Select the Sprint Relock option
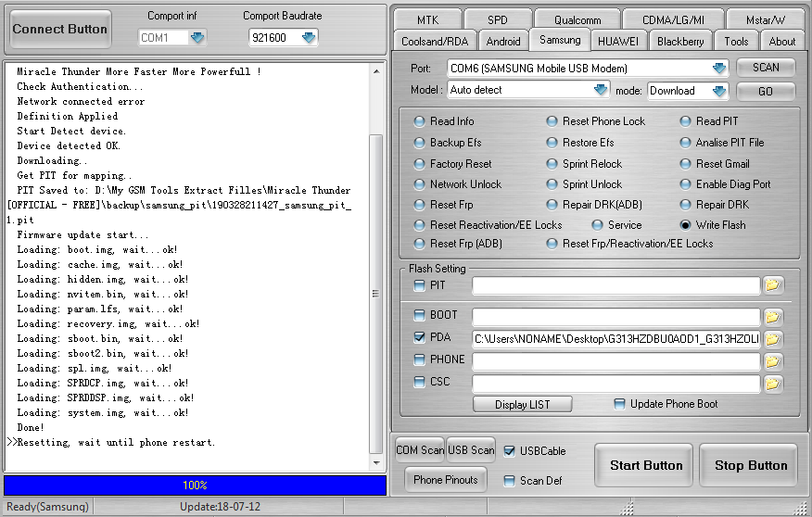The height and width of the screenshot is (517, 812). 552,164
